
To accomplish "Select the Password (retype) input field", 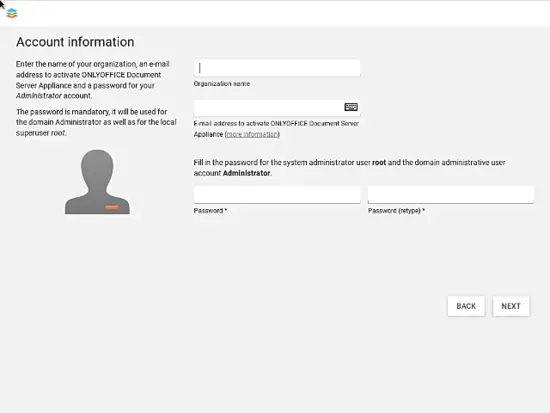I will pyautogui.click(x=451, y=195).
